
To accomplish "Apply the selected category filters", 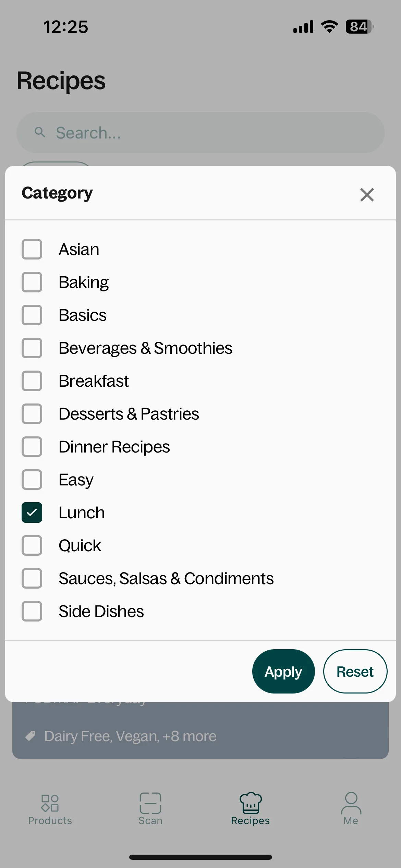I will click(283, 671).
